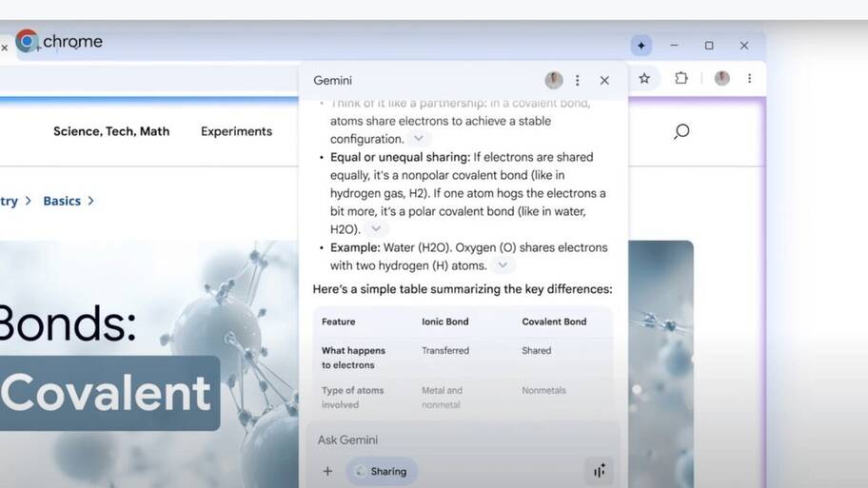Click the website search magnifier icon
Image resolution: width=868 pixels, height=488 pixels.
click(x=682, y=131)
